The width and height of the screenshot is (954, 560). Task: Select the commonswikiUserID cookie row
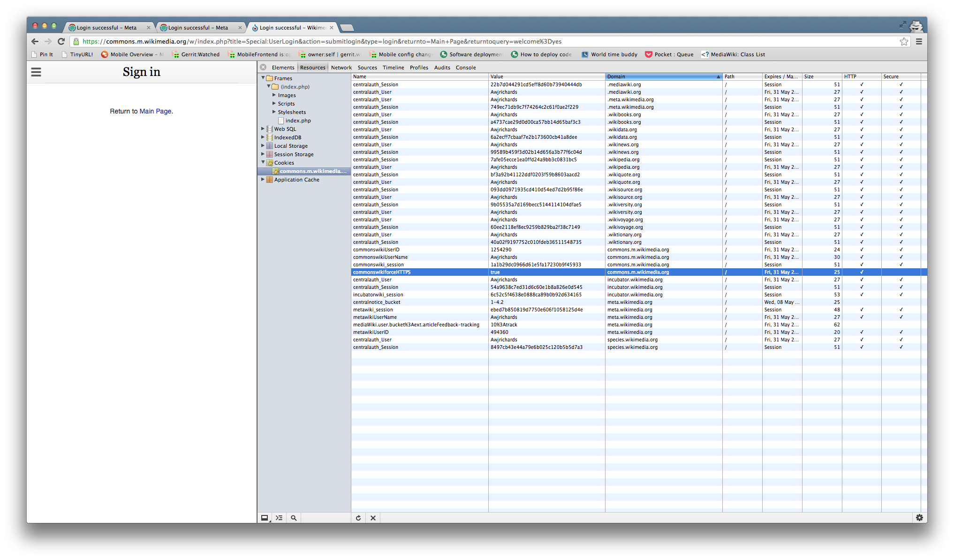(x=639, y=250)
